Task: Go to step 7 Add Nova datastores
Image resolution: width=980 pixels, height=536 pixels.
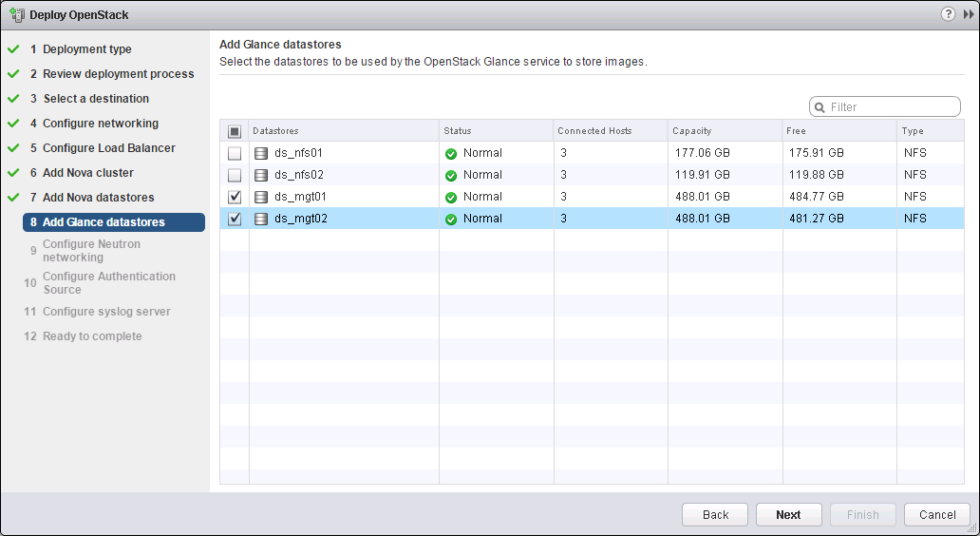Action: (98, 198)
